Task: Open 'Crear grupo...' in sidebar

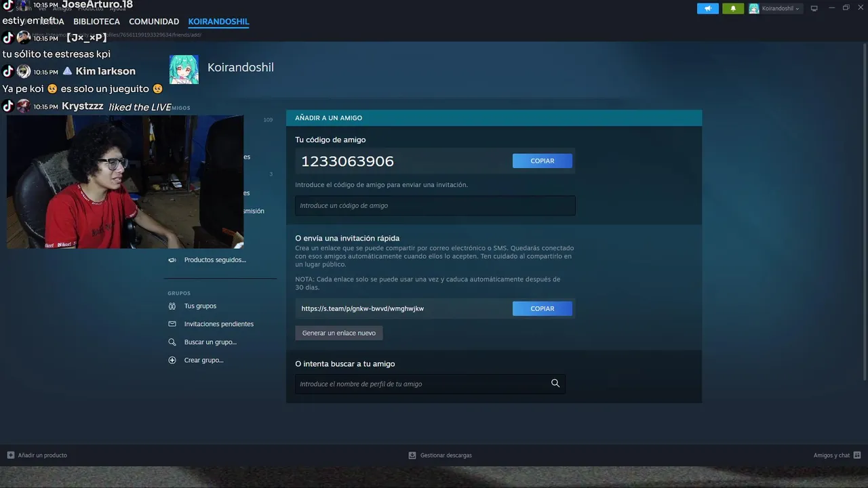Action: click(203, 360)
